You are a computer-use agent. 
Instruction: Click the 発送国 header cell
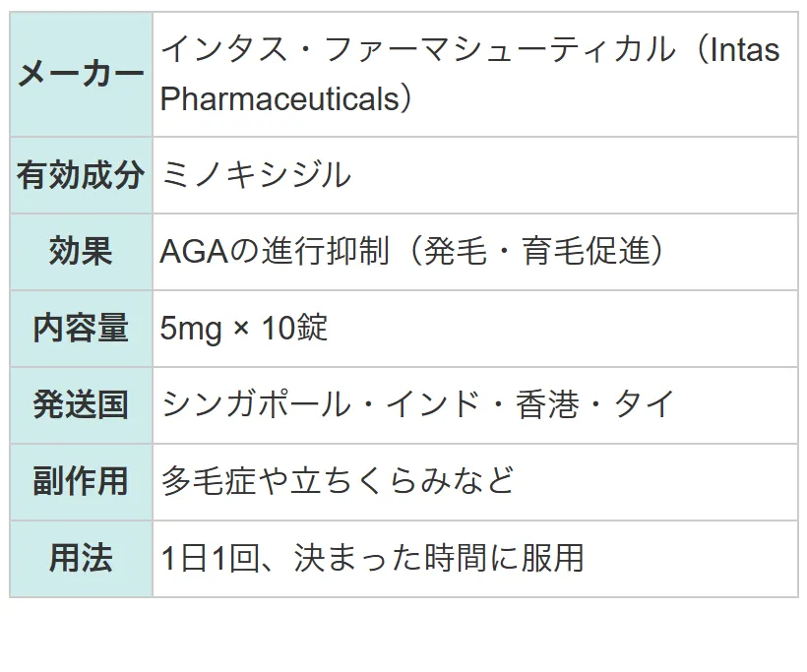point(82,405)
